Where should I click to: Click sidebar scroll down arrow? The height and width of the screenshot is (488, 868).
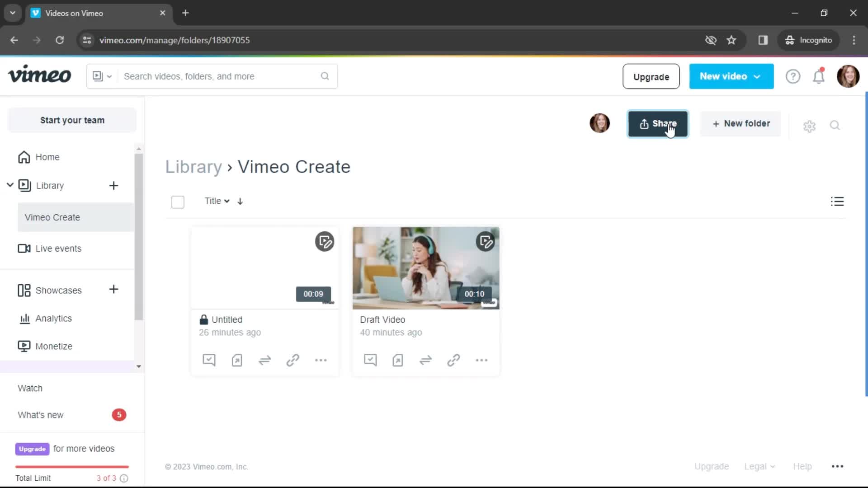[x=139, y=366]
